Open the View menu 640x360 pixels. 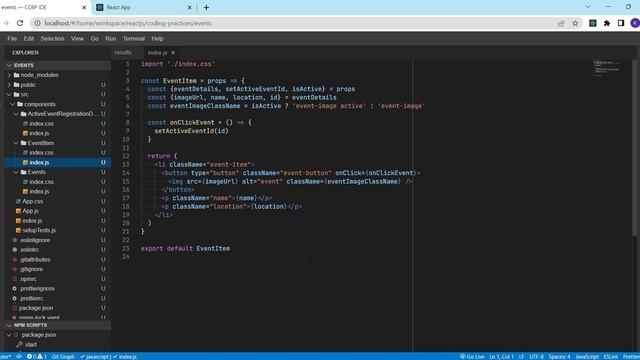click(x=77, y=38)
